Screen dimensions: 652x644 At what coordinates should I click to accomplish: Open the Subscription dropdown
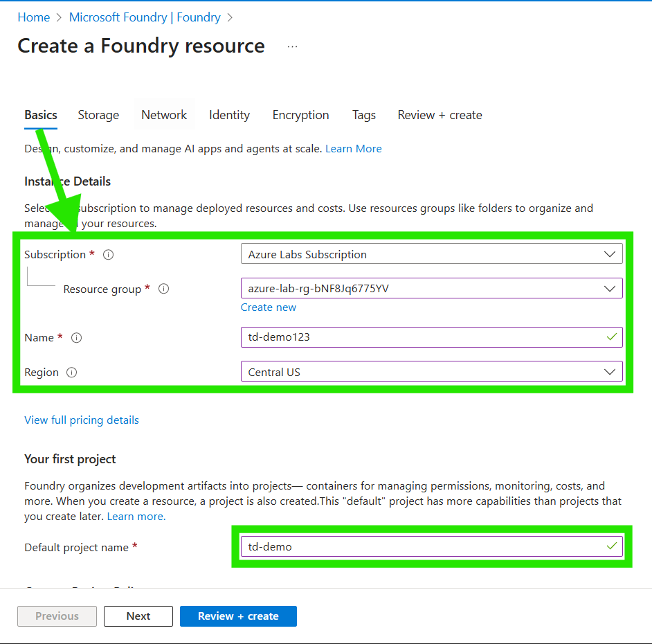(x=431, y=254)
